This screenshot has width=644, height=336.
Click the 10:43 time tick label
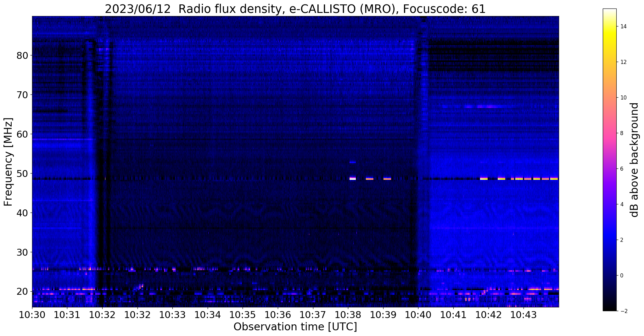click(523, 315)
